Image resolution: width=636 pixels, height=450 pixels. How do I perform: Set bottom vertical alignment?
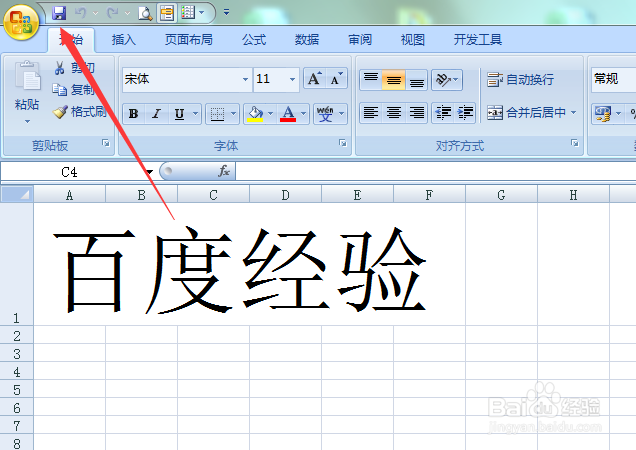416,80
